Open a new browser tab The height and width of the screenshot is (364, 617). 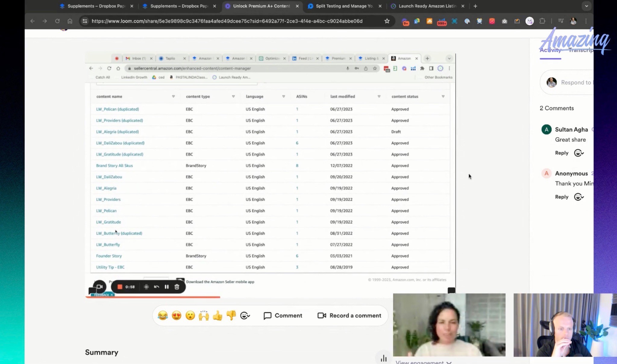(475, 6)
